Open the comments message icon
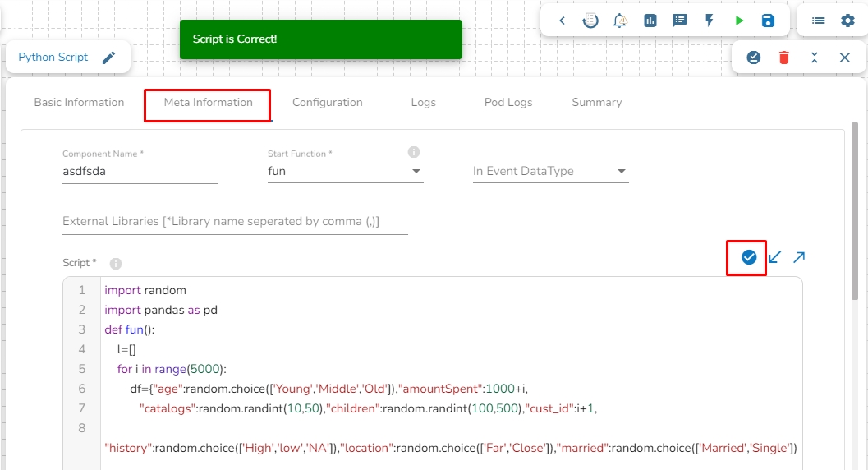 tap(680, 21)
